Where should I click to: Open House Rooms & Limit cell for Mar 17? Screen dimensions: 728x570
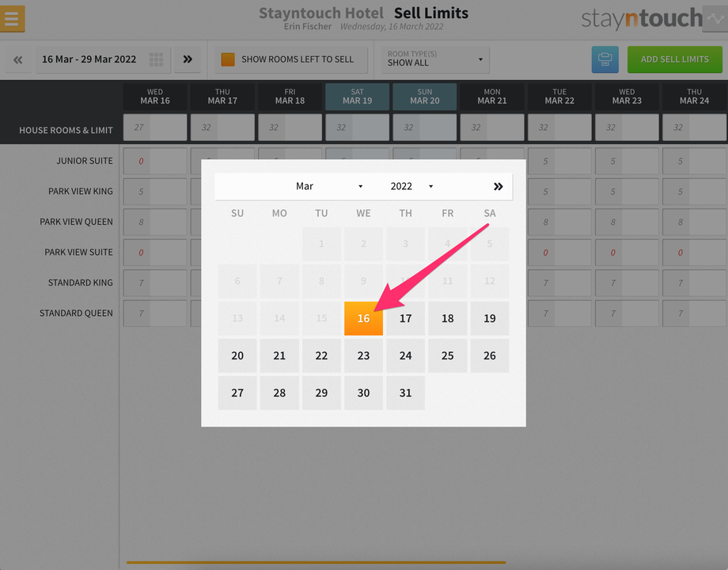click(222, 127)
